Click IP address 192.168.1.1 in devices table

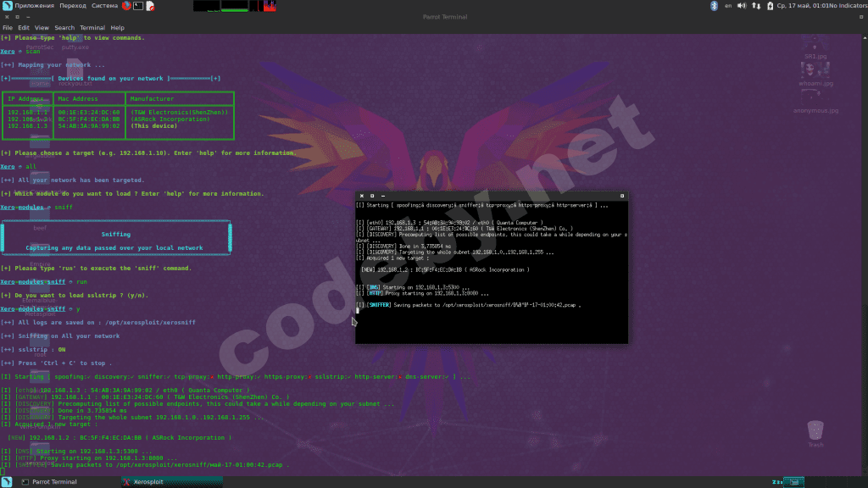pyautogui.click(x=28, y=113)
